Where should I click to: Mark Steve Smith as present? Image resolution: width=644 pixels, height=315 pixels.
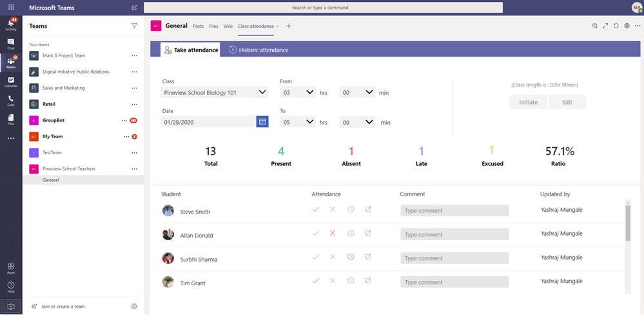coord(316,209)
